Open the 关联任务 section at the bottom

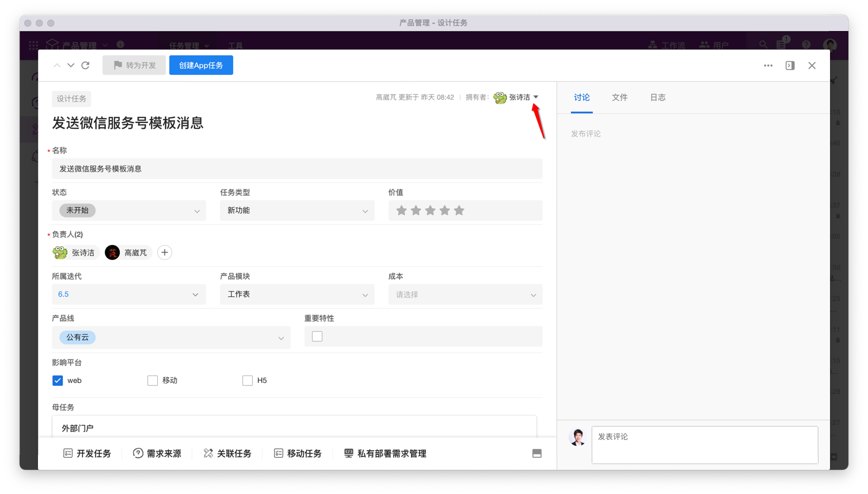[227, 454]
